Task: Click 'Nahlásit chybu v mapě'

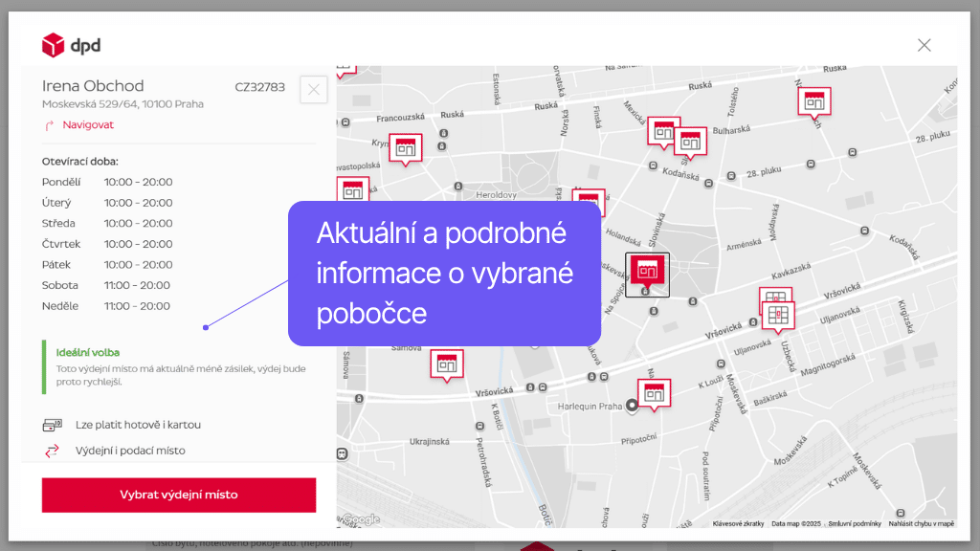Action: pyautogui.click(x=921, y=524)
